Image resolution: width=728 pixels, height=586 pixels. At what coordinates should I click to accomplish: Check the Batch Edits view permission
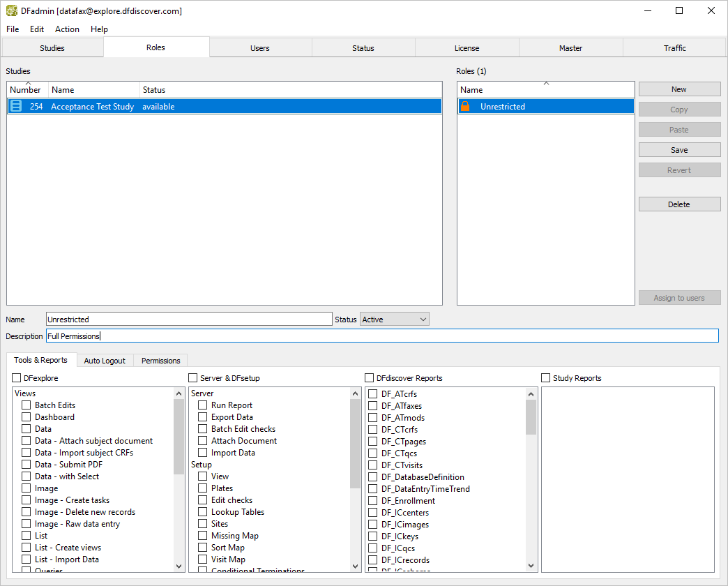26,405
